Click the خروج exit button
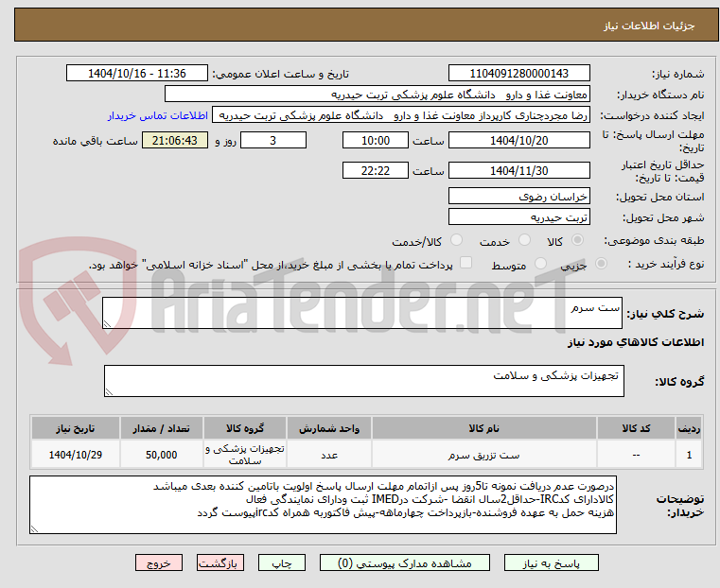Viewport: 720px width, 588px height. click(159, 562)
